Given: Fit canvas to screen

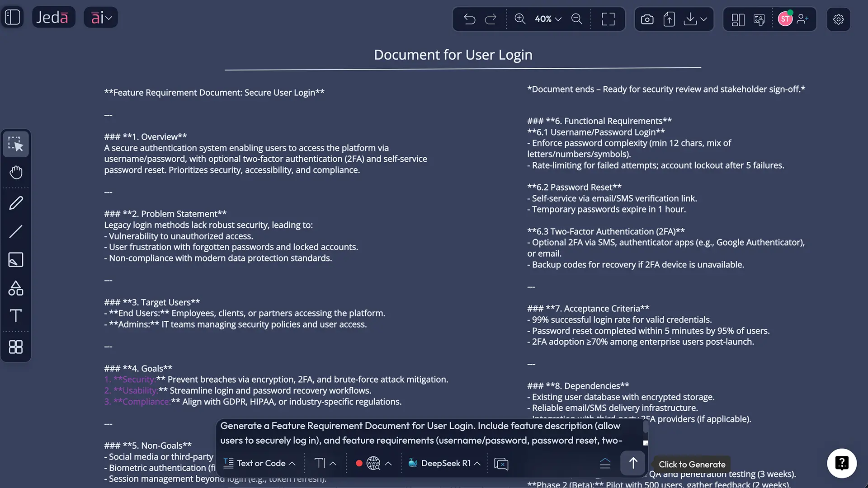Looking at the screenshot, I should coord(608,19).
